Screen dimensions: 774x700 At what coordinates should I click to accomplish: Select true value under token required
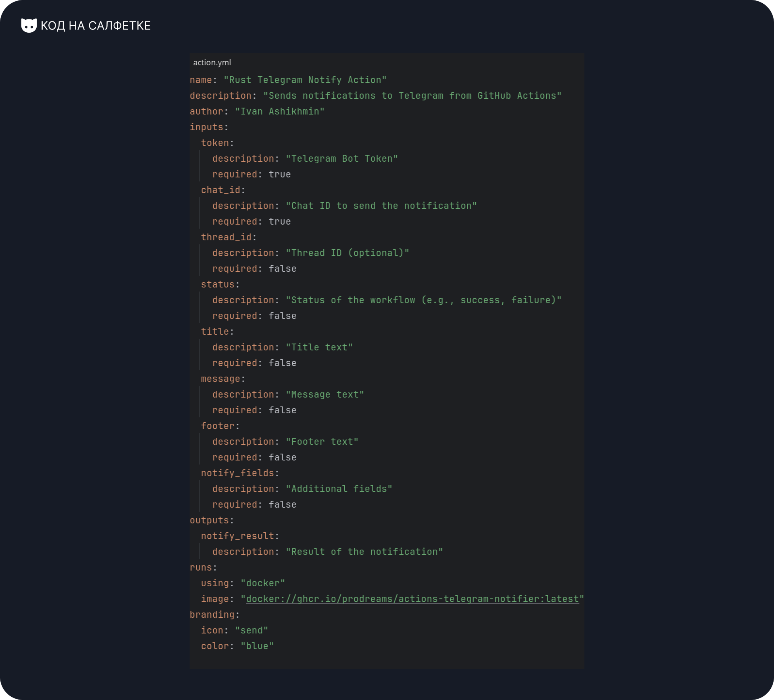[280, 174]
